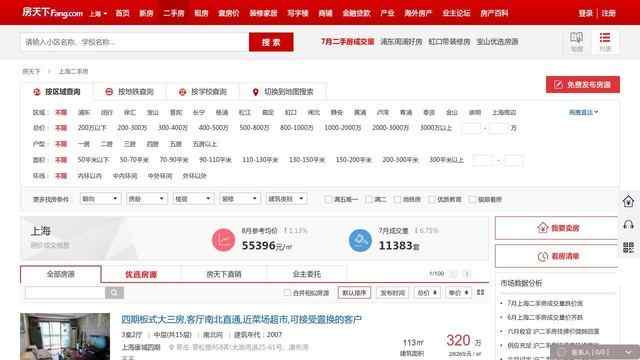Switch to the 业主委托 tab
The height and width of the screenshot is (360, 640).
click(307, 274)
